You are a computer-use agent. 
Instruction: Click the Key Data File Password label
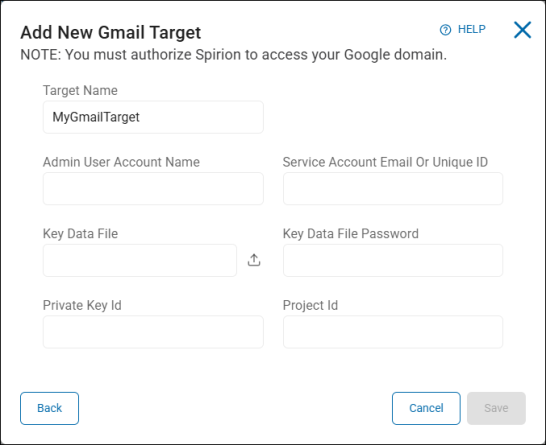[351, 234]
